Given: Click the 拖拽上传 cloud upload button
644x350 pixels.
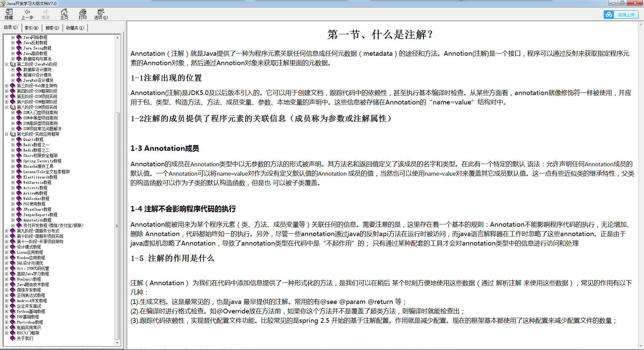Looking at the screenshot, I should pyautogui.click(x=621, y=14).
